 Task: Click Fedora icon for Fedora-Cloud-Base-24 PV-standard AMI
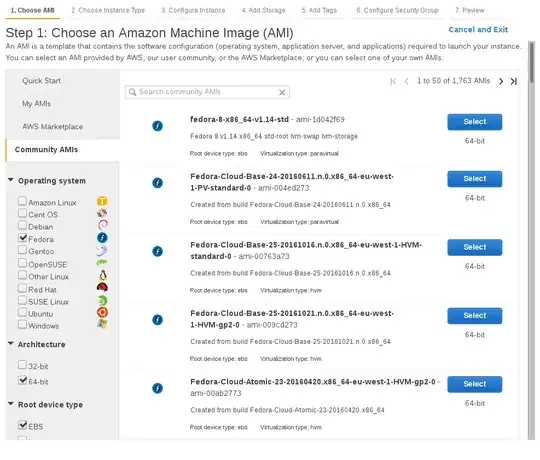(157, 183)
